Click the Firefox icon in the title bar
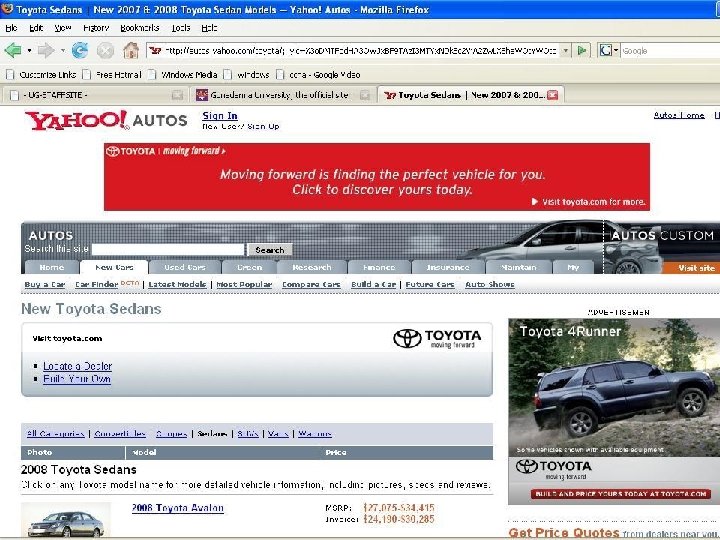Image resolution: width=720 pixels, height=540 pixels. pos(6,9)
